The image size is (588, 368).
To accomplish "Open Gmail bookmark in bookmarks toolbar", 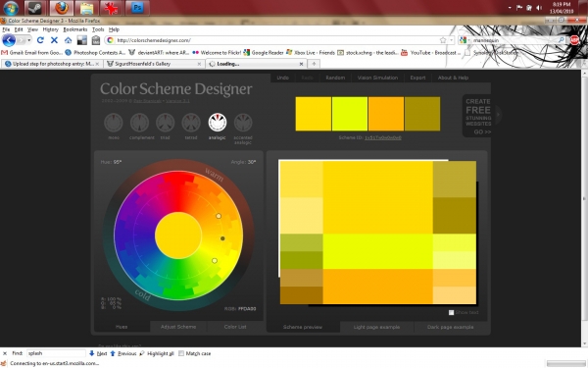I will tap(32, 53).
